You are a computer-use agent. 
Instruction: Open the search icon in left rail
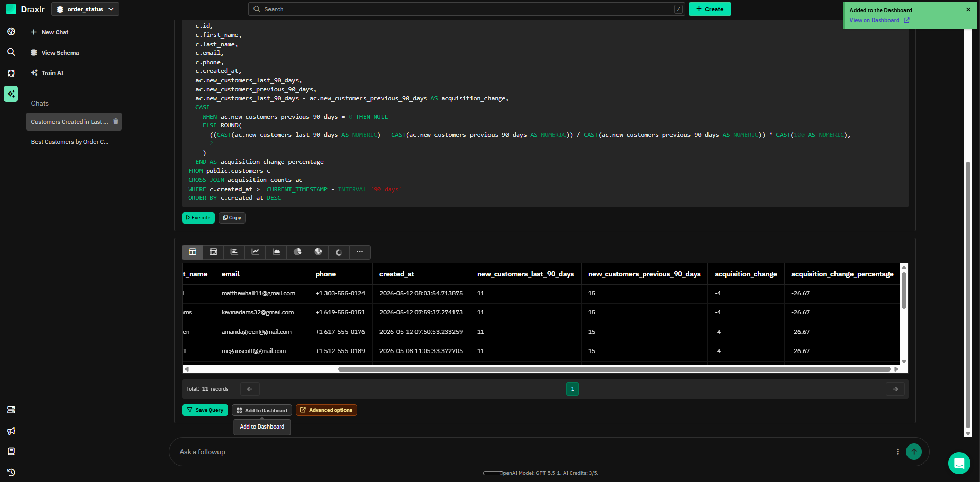coord(11,52)
